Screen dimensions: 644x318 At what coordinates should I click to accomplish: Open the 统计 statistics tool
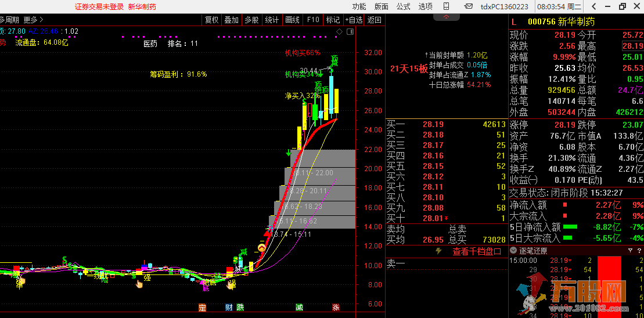click(x=272, y=20)
